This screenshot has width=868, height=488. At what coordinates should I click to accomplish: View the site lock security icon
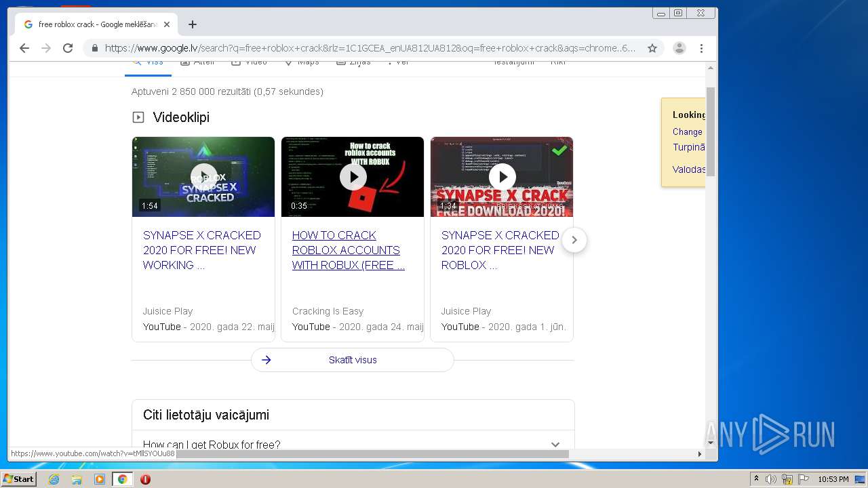[94, 48]
